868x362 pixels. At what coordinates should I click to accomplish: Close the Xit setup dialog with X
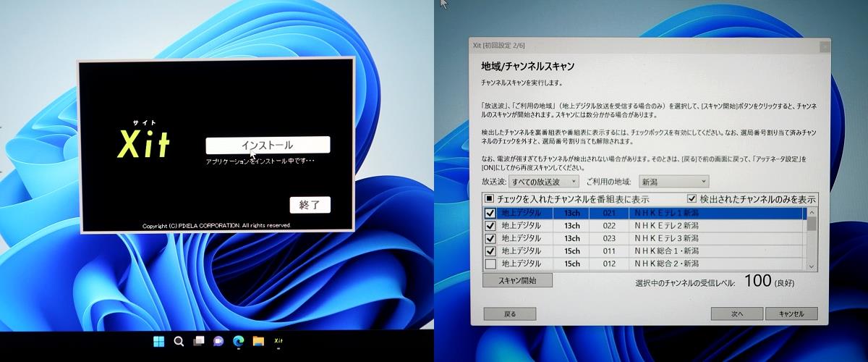pos(824,46)
